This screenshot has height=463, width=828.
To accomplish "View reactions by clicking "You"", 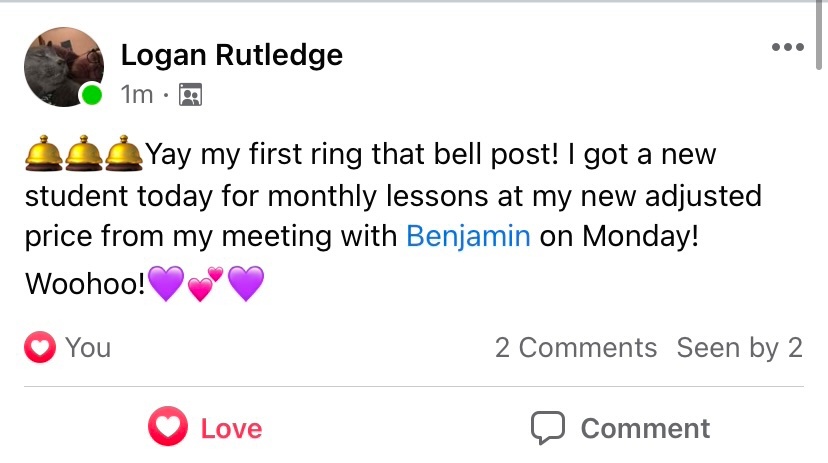I will click(88, 348).
